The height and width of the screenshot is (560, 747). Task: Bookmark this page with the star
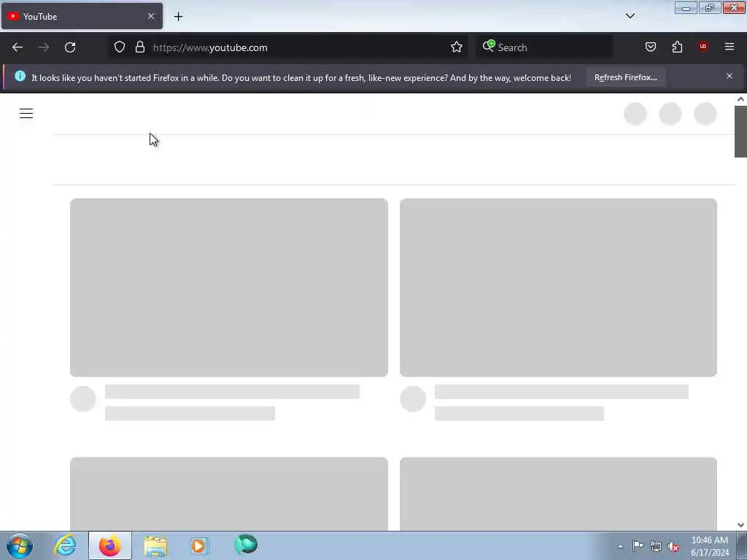[x=457, y=47]
